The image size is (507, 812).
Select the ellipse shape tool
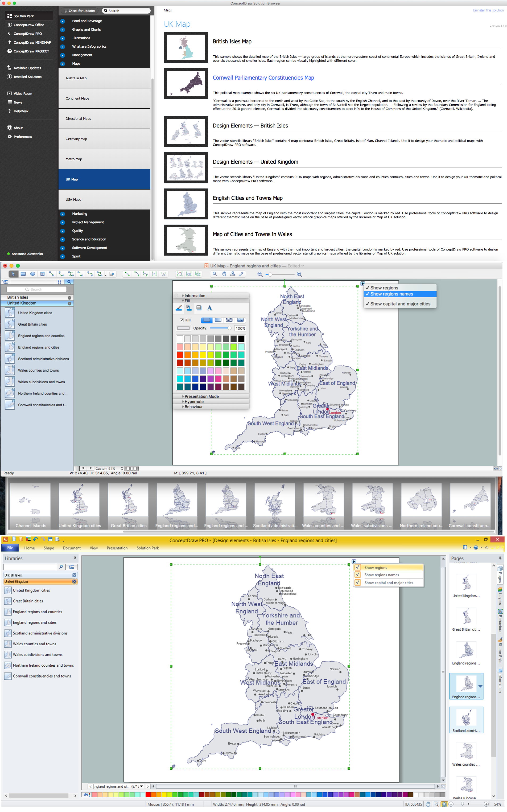pos(32,274)
